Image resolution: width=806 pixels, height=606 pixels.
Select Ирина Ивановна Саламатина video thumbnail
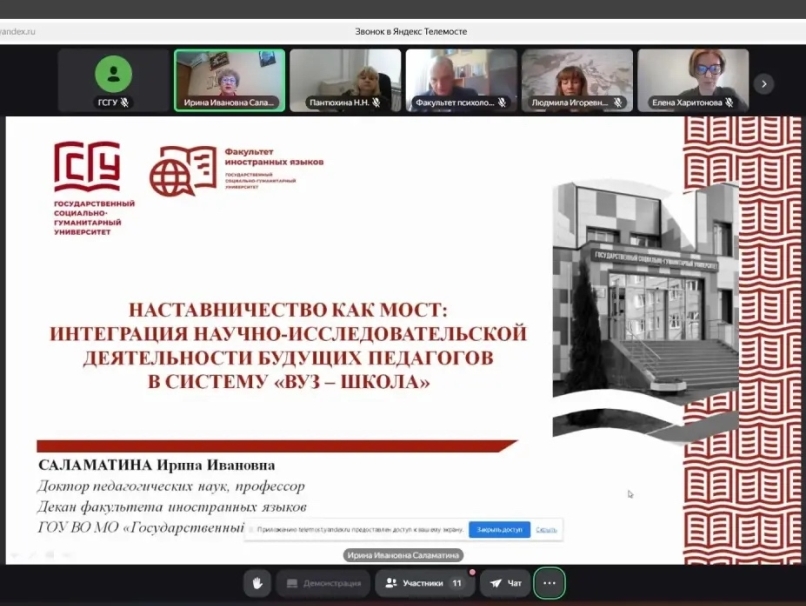point(229,78)
